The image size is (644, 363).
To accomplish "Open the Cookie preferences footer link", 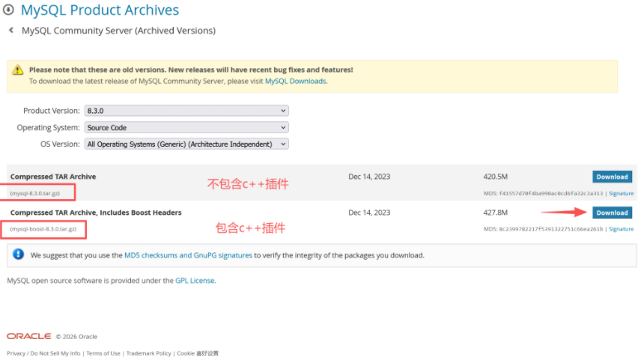I will click(198, 353).
